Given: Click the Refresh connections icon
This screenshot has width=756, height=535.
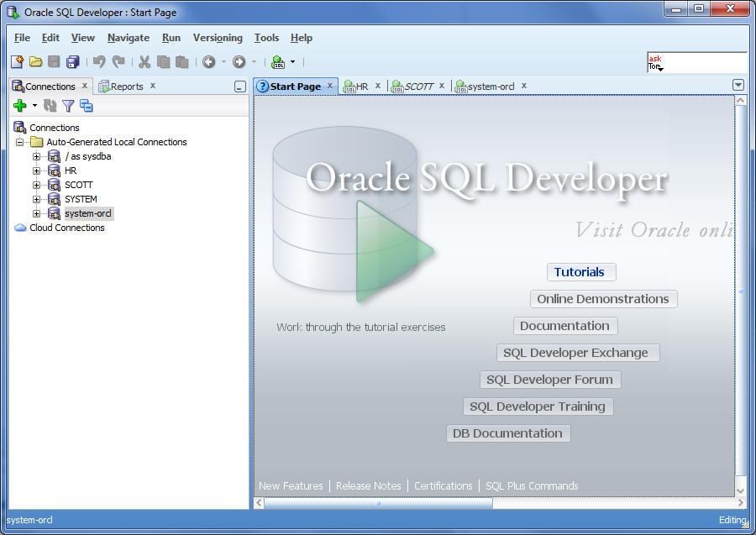Looking at the screenshot, I should tap(50, 106).
